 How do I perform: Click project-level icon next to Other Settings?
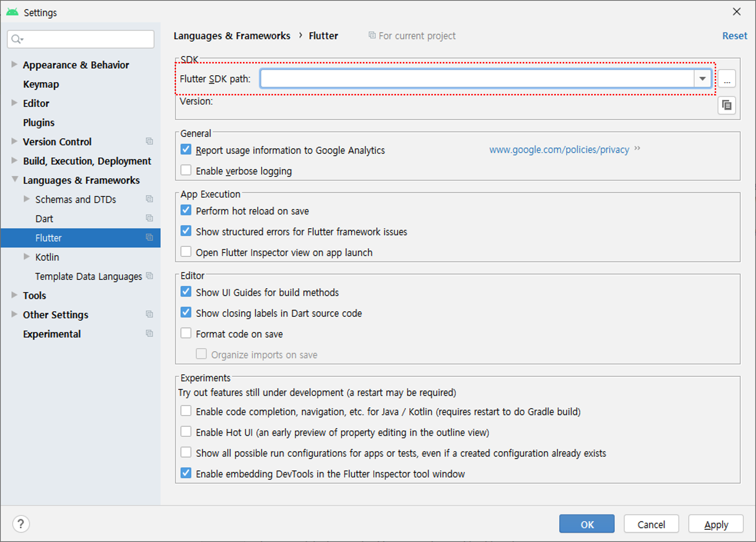coord(150,314)
